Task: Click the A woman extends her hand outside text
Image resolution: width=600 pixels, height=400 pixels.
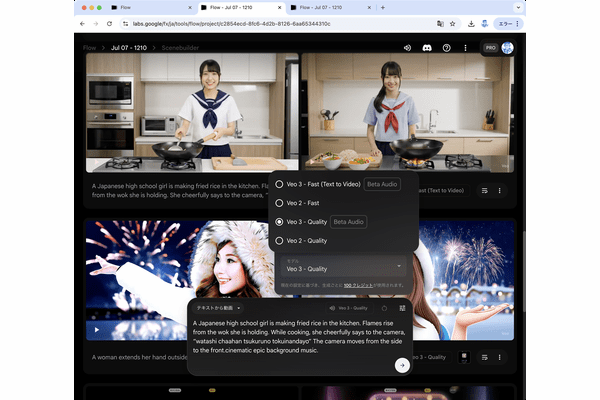Action: [139, 357]
